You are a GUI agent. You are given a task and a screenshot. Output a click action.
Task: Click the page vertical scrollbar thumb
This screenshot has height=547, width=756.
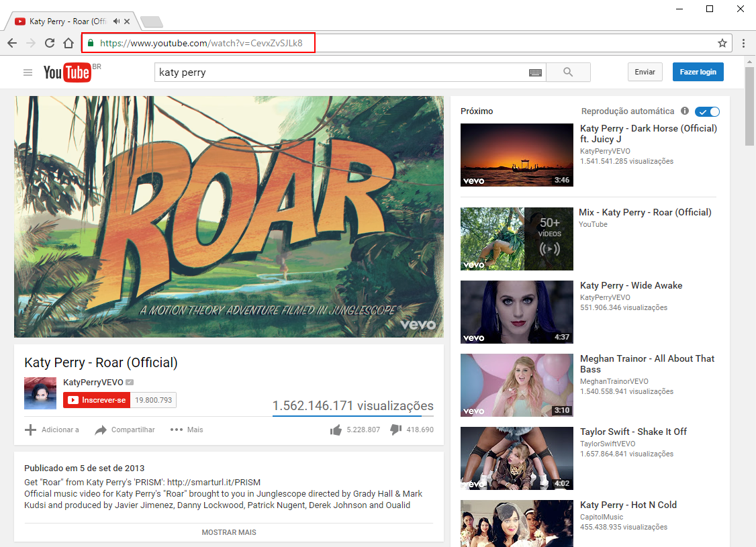click(749, 106)
